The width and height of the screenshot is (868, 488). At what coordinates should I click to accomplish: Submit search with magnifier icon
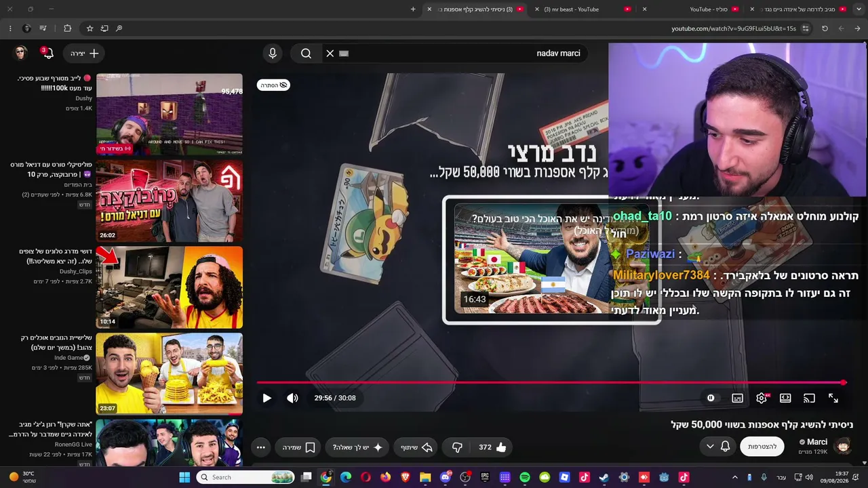pyautogui.click(x=306, y=54)
